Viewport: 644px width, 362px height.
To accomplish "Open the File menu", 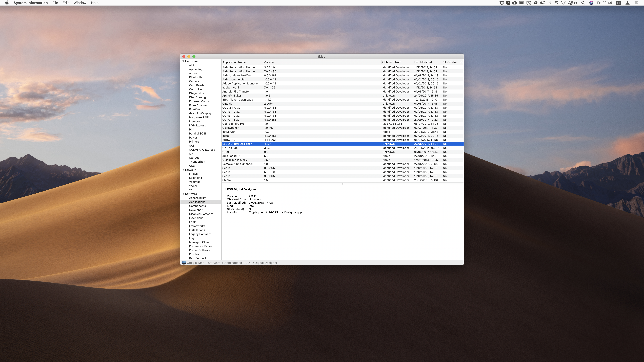I will tap(55, 3).
